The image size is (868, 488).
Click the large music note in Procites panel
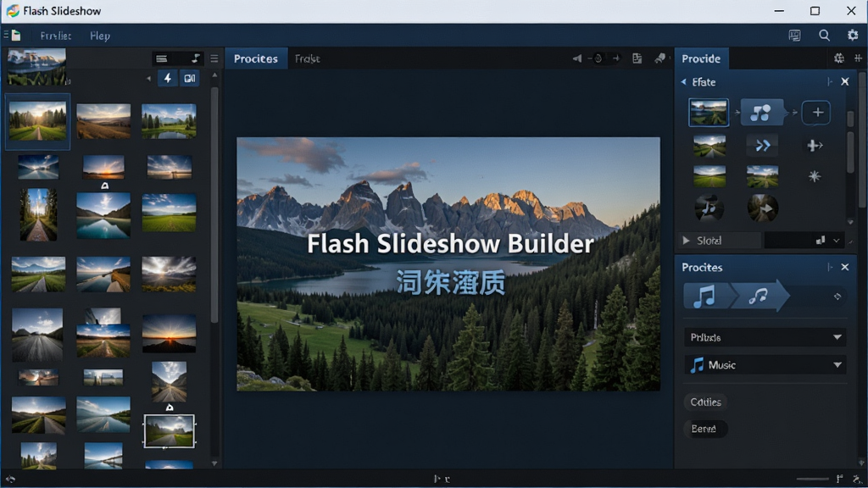coord(704,296)
